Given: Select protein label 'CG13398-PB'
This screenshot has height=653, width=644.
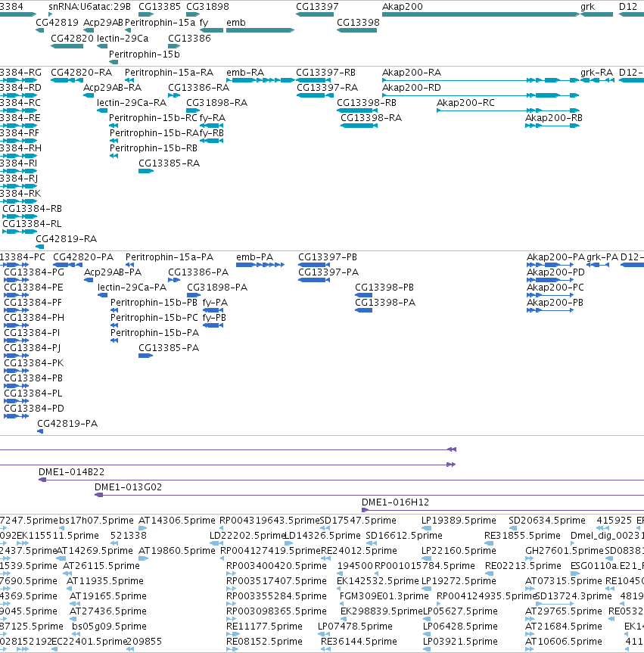Looking at the screenshot, I should (x=384, y=288).
